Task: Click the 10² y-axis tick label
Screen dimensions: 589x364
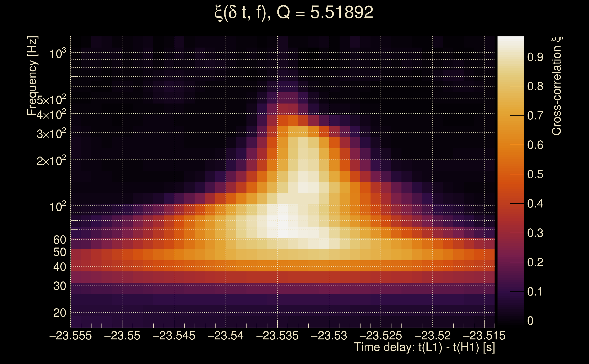Action: (x=58, y=207)
